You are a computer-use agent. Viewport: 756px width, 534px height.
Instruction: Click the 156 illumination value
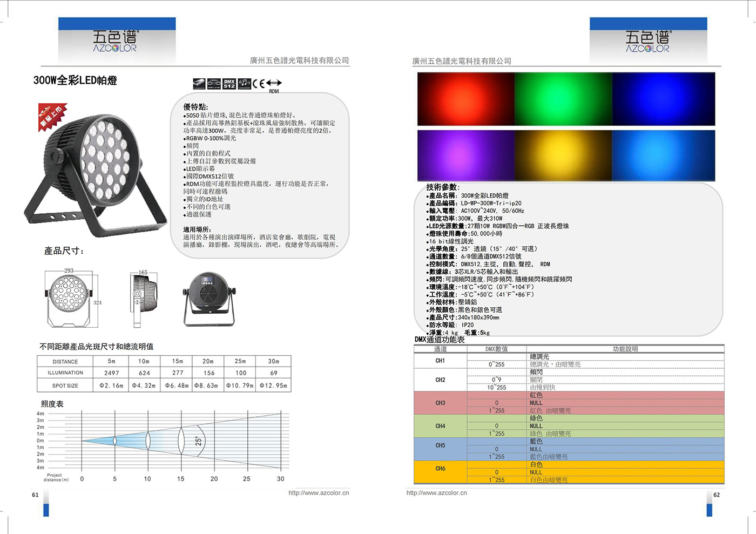(209, 373)
